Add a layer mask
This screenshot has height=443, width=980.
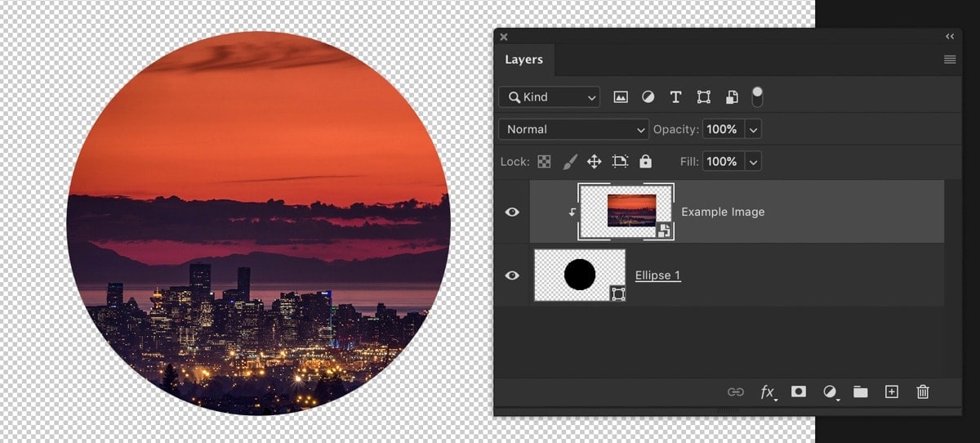point(799,392)
